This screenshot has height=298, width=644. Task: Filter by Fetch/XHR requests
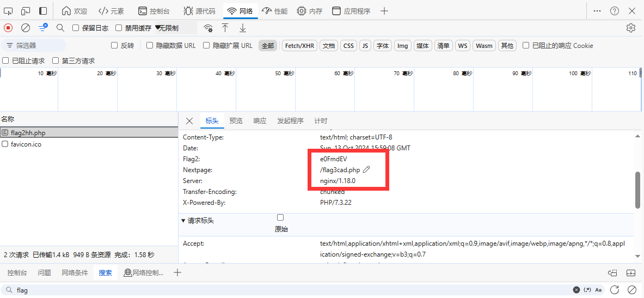(300, 46)
